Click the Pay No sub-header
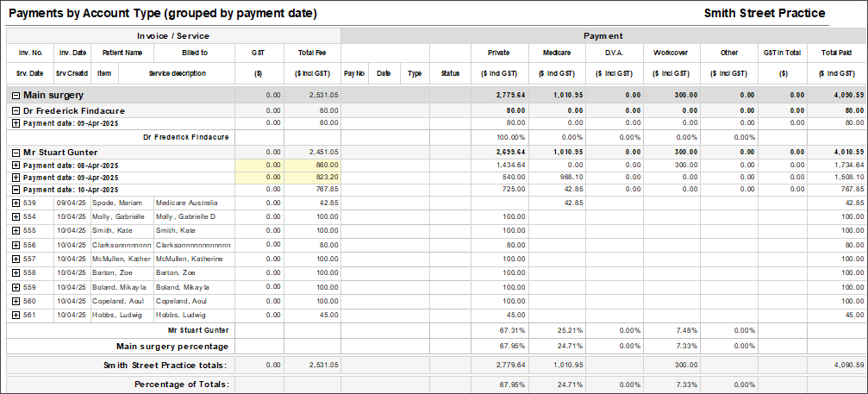 354,73
